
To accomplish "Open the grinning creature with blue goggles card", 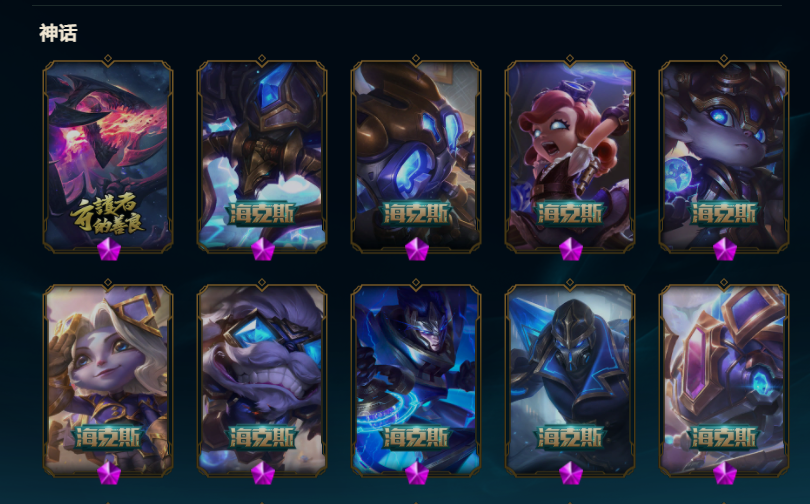I will pyautogui.click(x=262, y=379).
